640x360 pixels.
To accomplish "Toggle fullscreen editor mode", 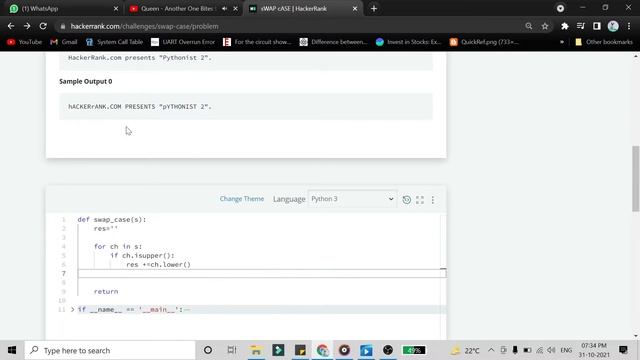I will tap(420, 200).
